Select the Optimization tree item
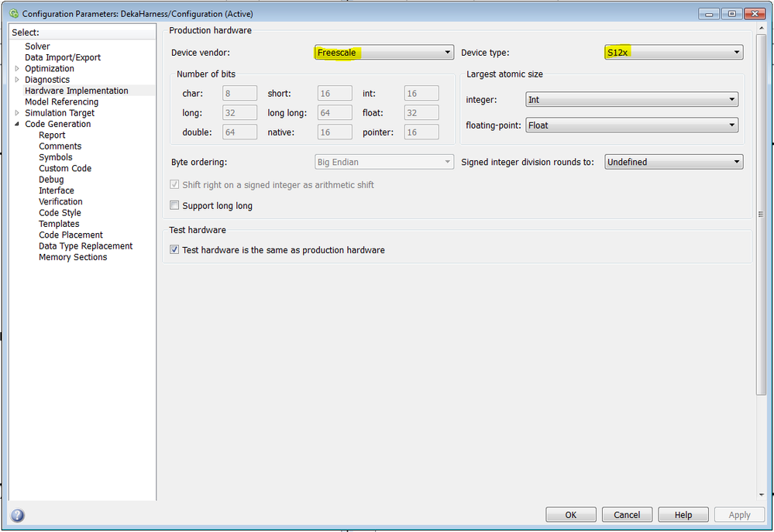This screenshot has width=774, height=532. coord(50,69)
